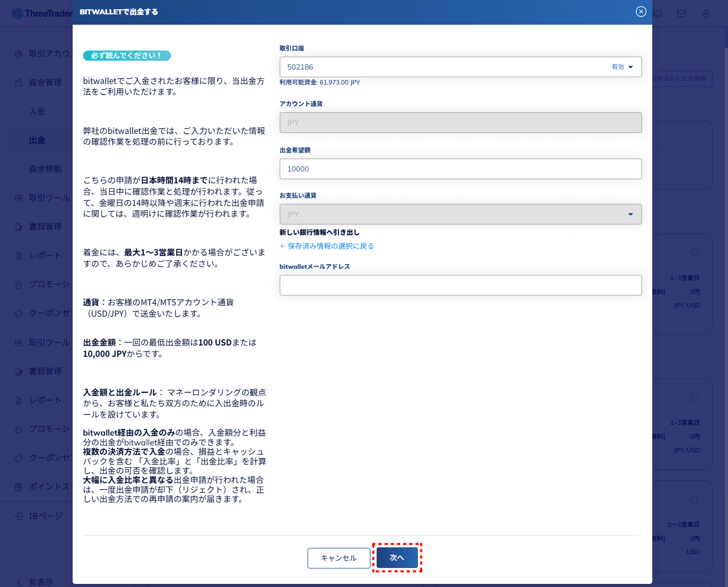This screenshot has height=587, width=728.
Task: Click the アカウント通貨 JPY field
Action: (461, 123)
